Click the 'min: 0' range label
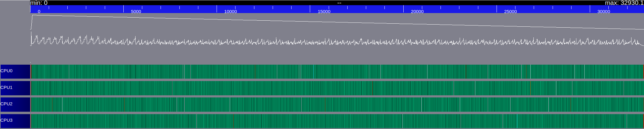The height and width of the screenshot is (129, 644). [x=39, y=3]
